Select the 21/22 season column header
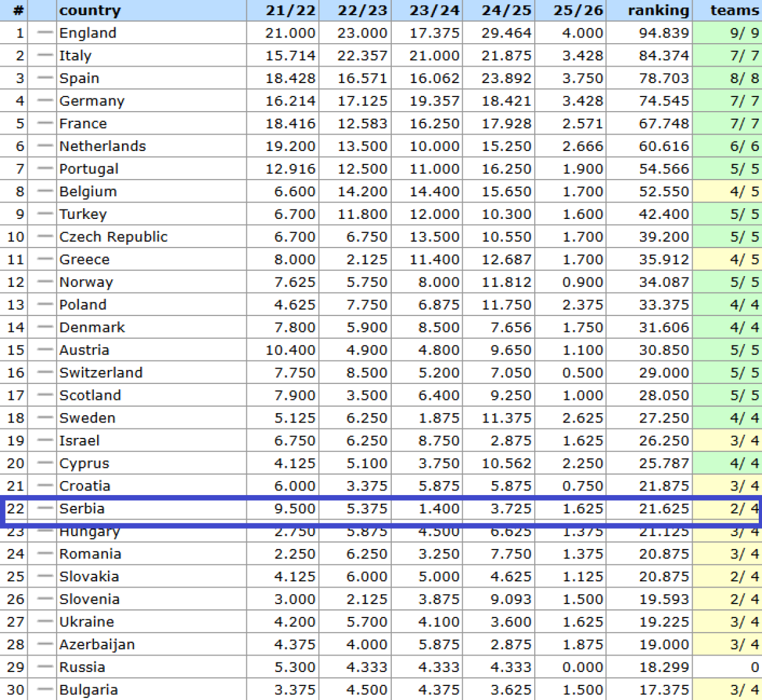This screenshot has width=762, height=700. [x=282, y=10]
